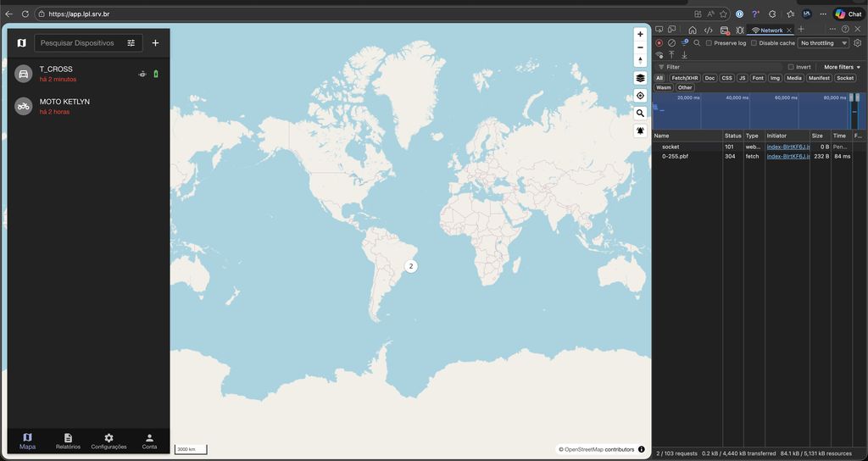Viewport: 868px width, 461px height.
Task: Open DevTools Network settings gear
Action: 858,42
